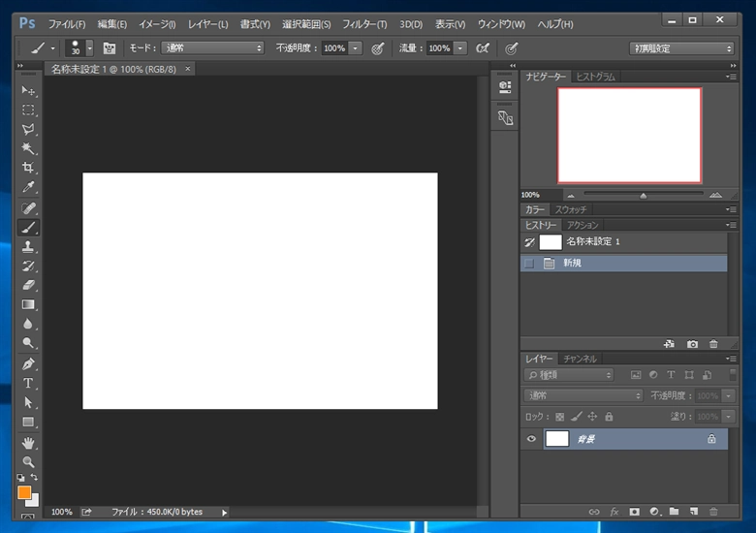The height and width of the screenshot is (533, 756).
Task: Select the Healing Brush tool
Action: (28, 208)
